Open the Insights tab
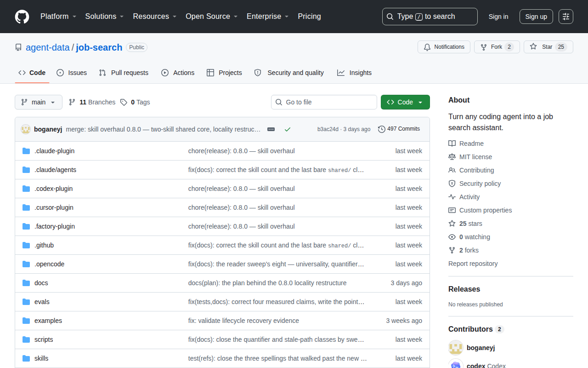Viewport: 588px width, 368px height. tap(354, 73)
